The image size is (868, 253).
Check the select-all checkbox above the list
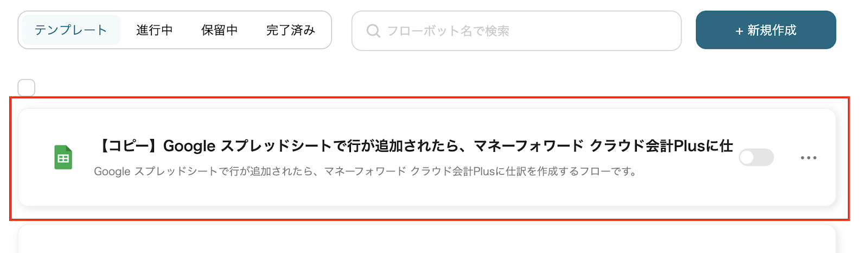(27, 87)
